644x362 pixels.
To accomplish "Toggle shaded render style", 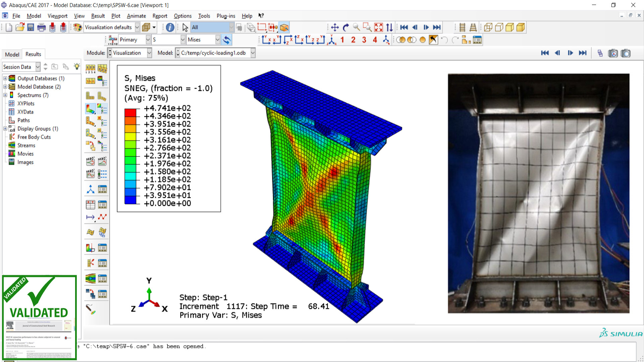I will coord(521,27).
